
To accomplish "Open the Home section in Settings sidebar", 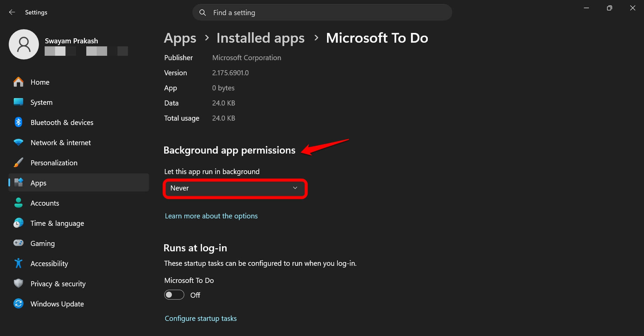I will pos(40,82).
